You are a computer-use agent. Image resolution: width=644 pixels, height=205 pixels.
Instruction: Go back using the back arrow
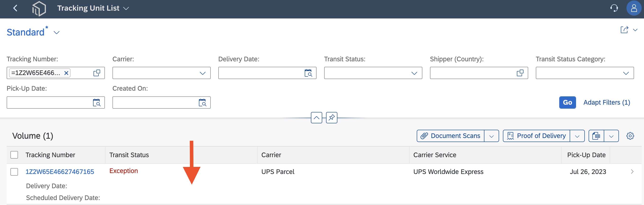pos(15,8)
